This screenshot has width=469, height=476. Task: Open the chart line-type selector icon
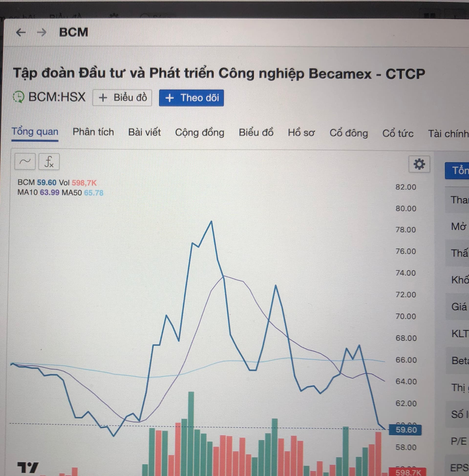click(x=25, y=162)
